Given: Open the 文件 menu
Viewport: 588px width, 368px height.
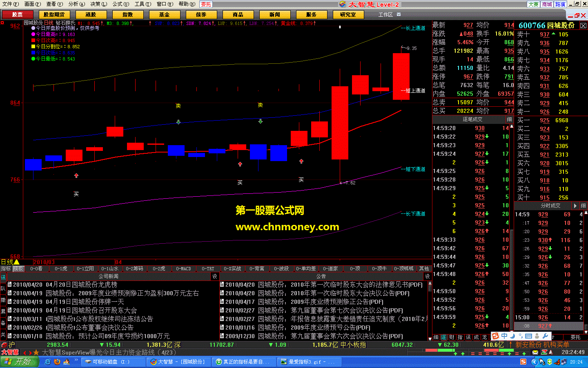Looking at the screenshot, I should 11,4.
